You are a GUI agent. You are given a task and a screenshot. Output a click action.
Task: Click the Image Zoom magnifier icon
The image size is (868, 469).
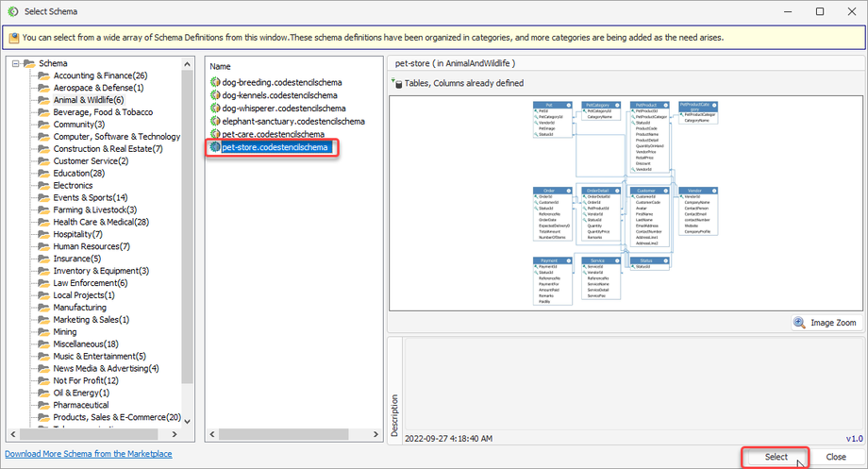click(799, 323)
